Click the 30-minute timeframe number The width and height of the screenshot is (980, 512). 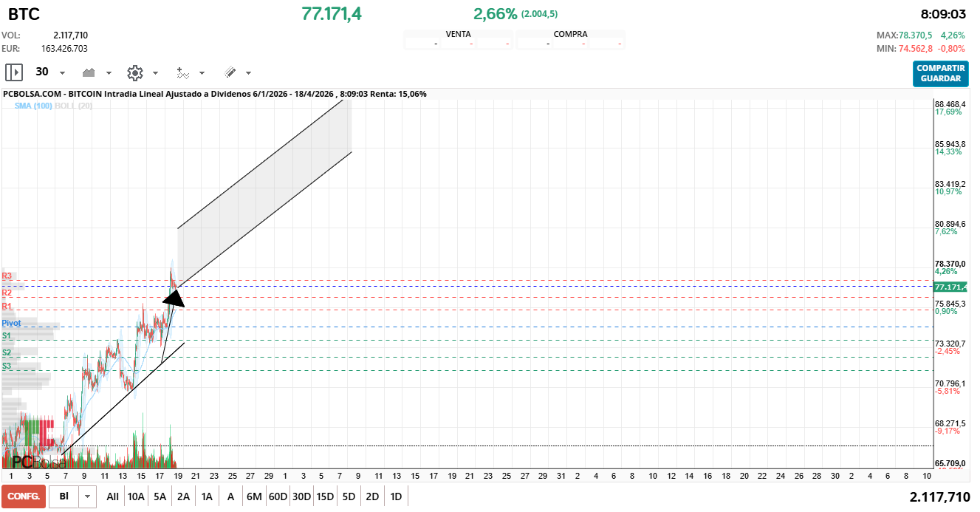[x=43, y=72]
